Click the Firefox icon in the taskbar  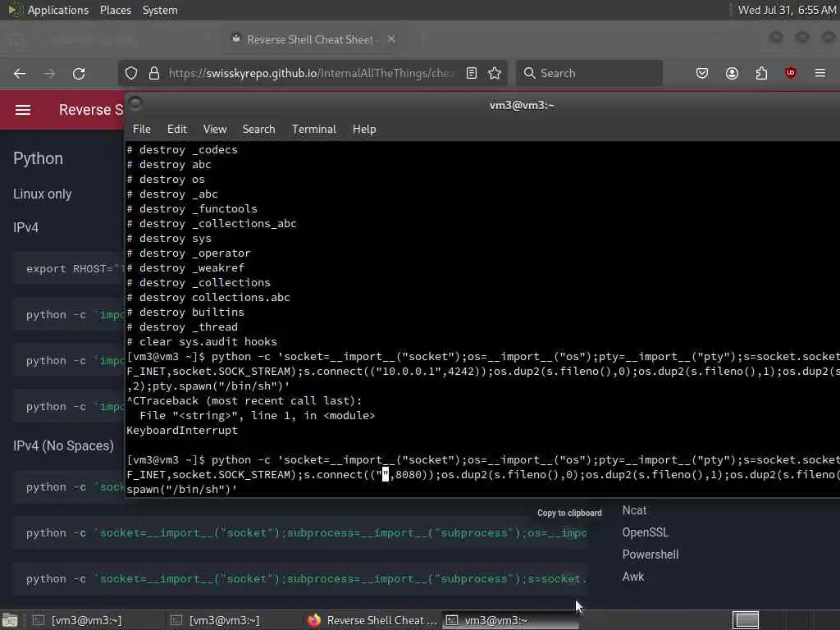314,620
